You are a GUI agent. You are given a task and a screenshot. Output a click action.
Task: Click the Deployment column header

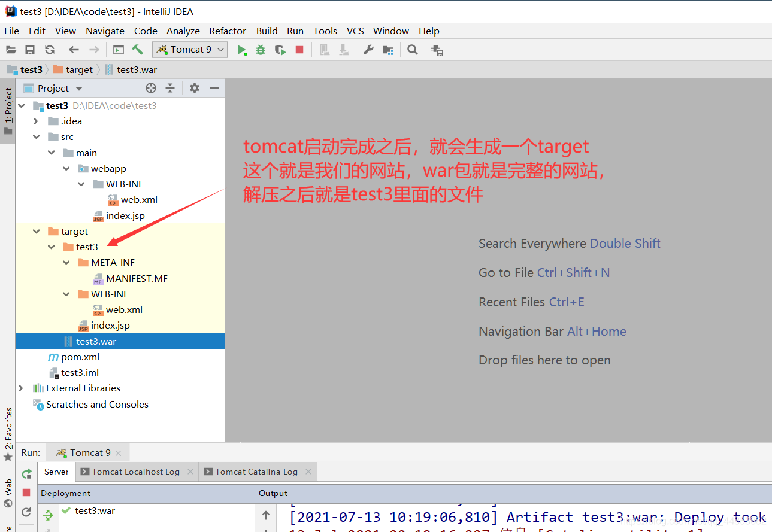(147, 493)
